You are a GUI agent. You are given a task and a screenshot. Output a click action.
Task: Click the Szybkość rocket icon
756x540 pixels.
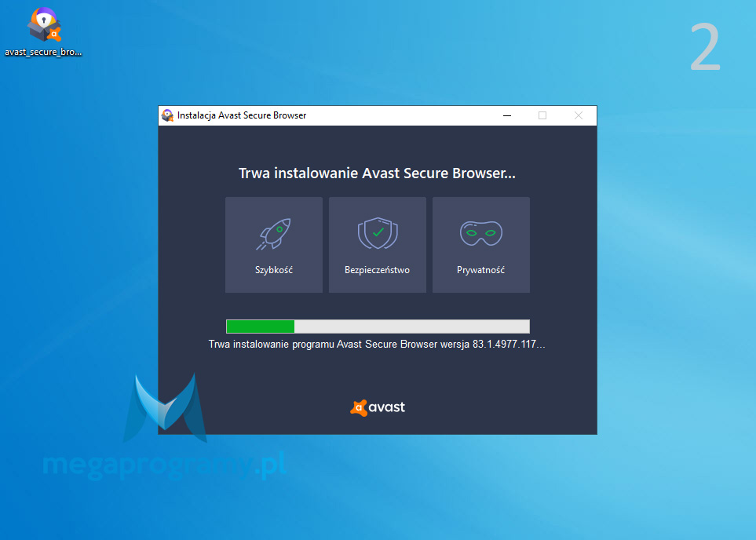click(x=273, y=234)
